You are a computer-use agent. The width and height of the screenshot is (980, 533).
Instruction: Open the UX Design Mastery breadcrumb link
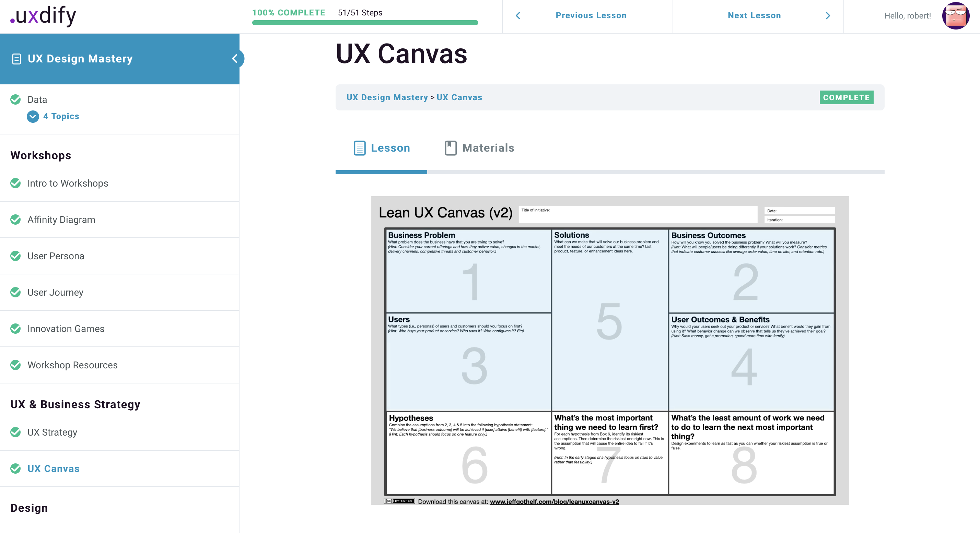pyautogui.click(x=387, y=97)
